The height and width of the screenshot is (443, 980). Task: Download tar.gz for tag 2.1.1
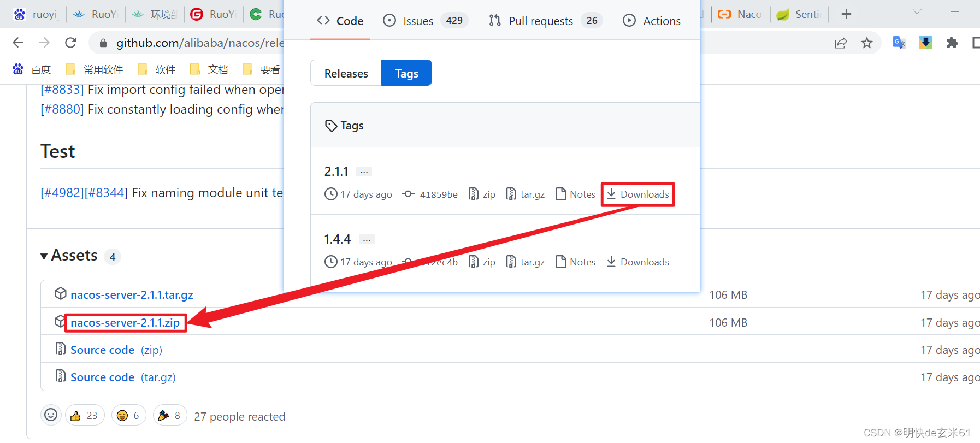[525, 194]
